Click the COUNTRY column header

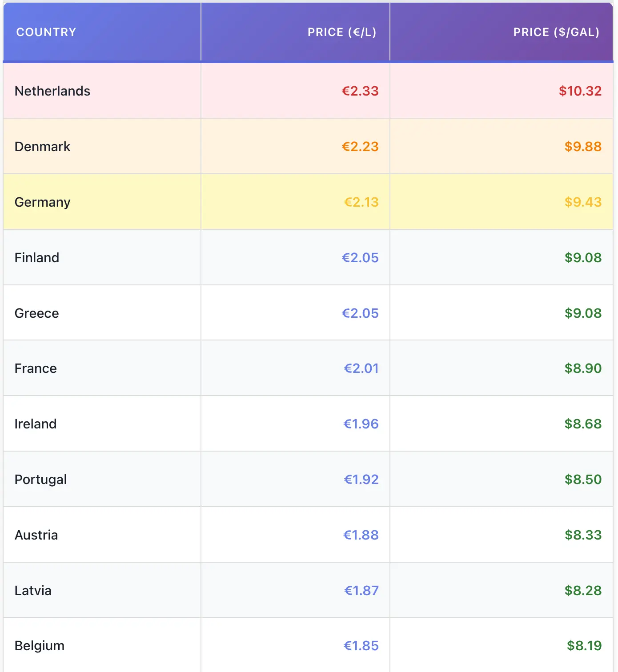[x=46, y=32]
